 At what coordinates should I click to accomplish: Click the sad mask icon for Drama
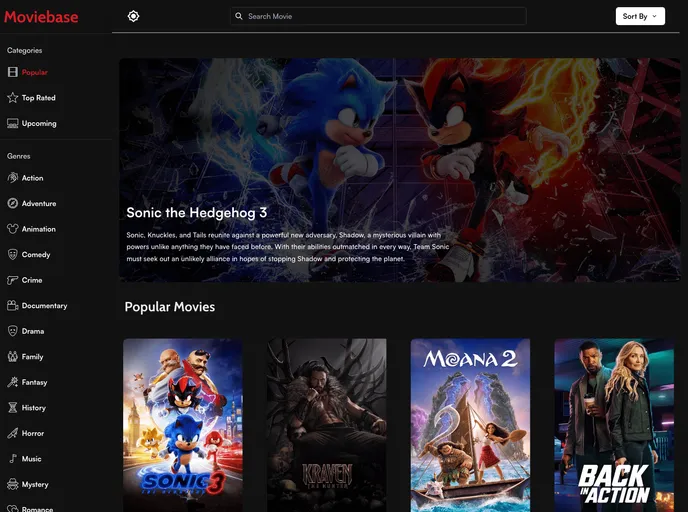pyautogui.click(x=13, y=331)
